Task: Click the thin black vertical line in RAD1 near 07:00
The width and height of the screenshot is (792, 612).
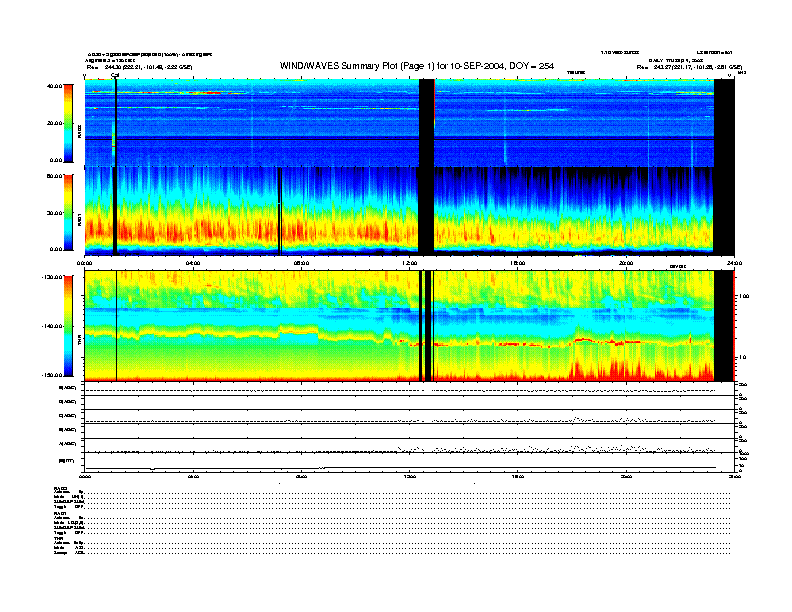Action: pos(279,210)
